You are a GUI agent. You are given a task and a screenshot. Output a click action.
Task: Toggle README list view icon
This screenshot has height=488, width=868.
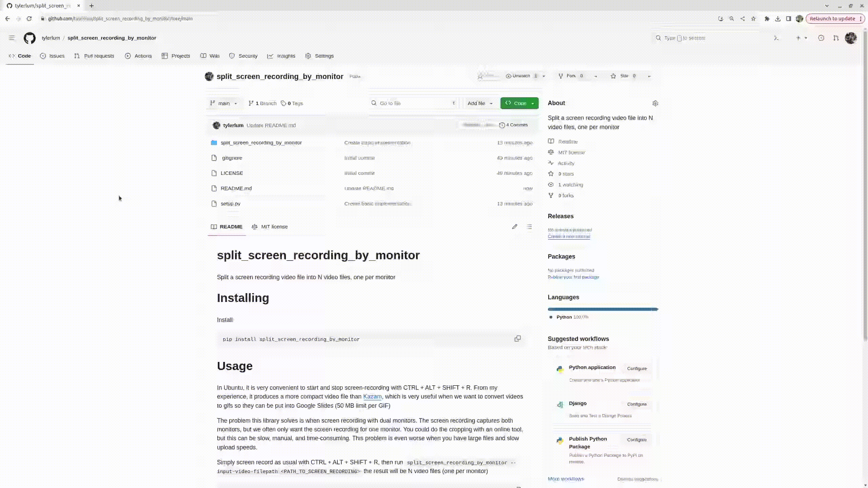(x=529, y=226)
